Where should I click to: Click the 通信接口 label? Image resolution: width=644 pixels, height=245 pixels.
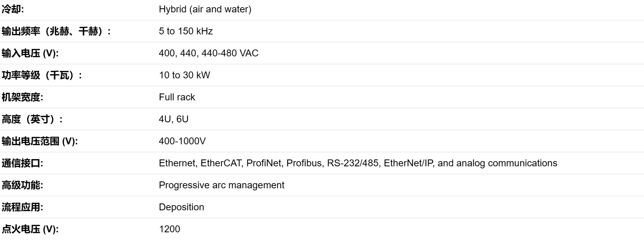22,164
